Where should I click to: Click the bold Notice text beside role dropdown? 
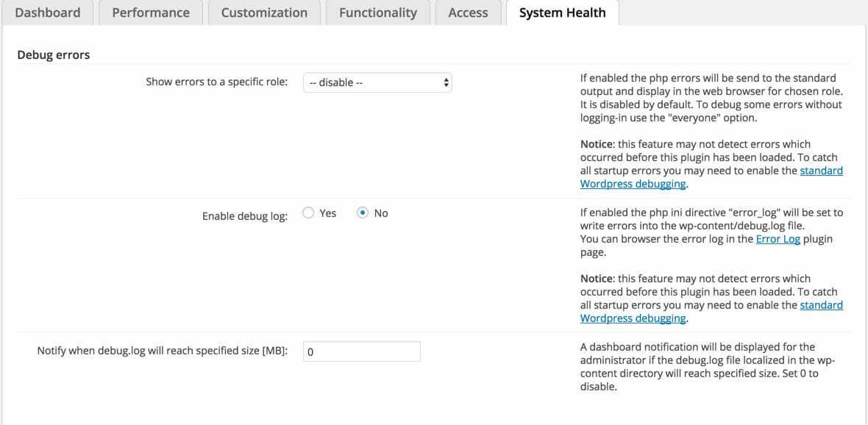596,144
